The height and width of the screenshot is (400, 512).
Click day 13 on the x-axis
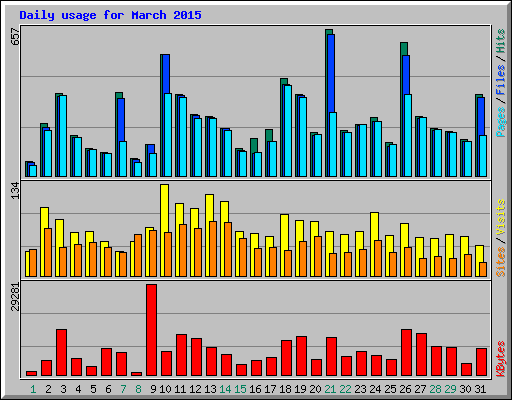click(210, 389)
